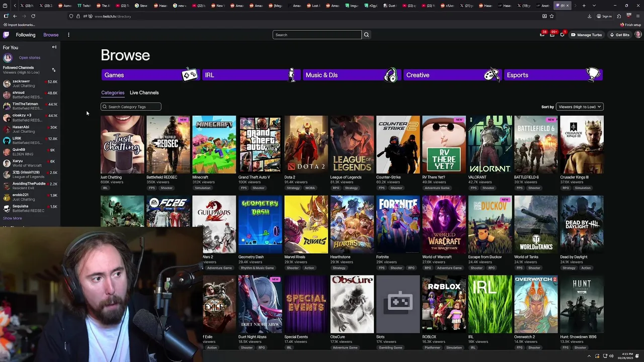The height and width of the screenshot is (362, 644).
Task: Open the user profile avatar menu
Action: 638,35
